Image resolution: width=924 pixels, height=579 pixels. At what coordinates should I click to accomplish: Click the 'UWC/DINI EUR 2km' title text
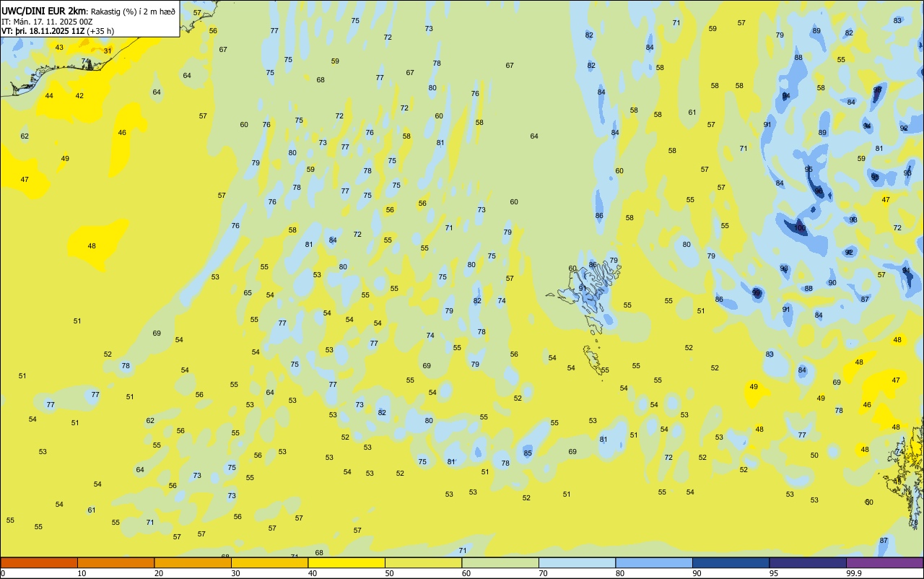tap(43, 11)
